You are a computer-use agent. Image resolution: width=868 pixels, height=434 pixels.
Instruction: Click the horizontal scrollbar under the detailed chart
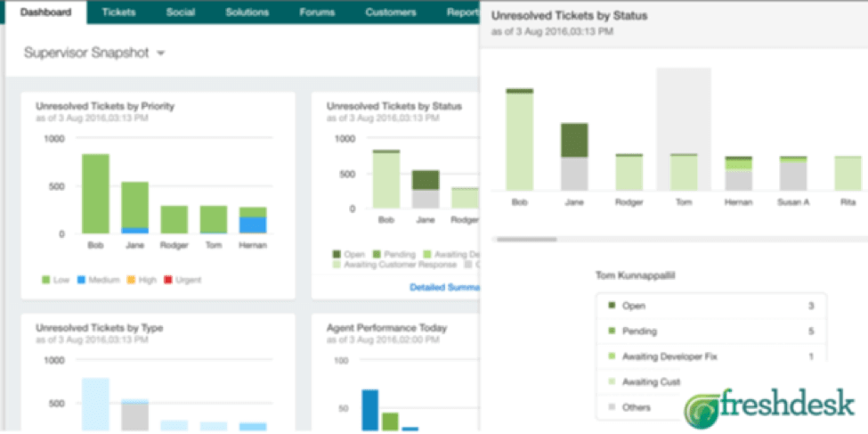click(x=526, y=240)
